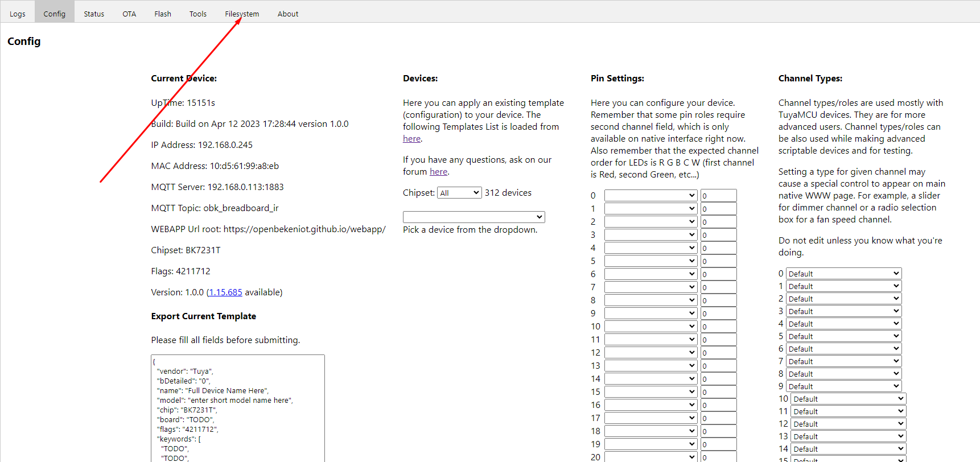
Task: Click the 1.15.685 version link
Action: coord(225,292)
